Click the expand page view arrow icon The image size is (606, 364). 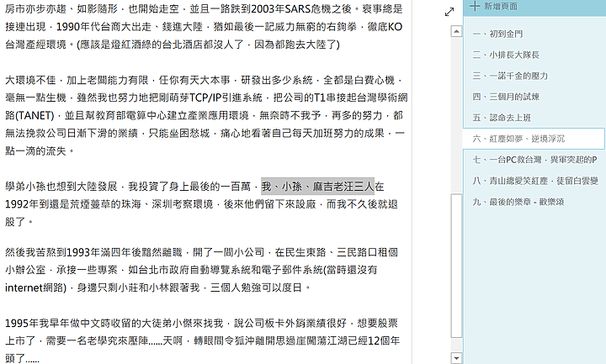coord(449,13)
